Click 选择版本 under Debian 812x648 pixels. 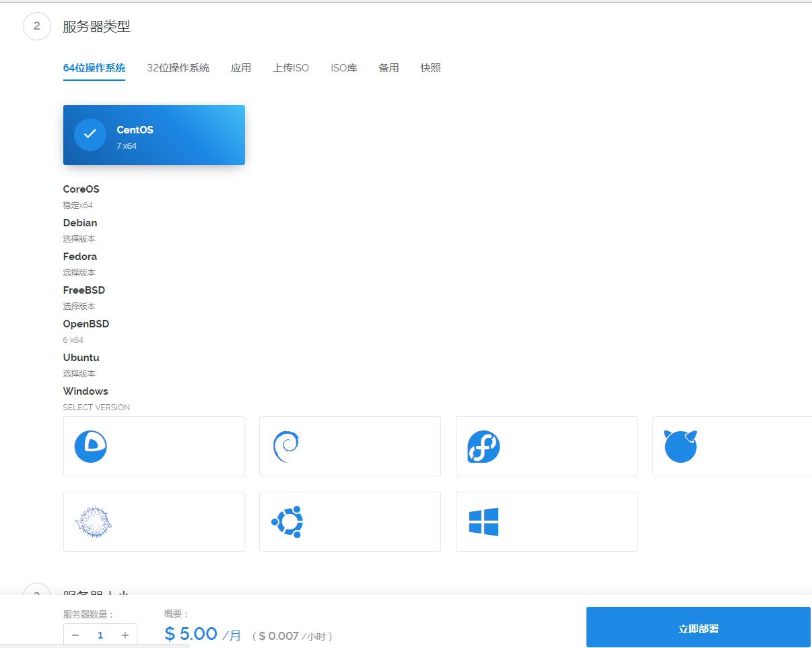(79, 239)
